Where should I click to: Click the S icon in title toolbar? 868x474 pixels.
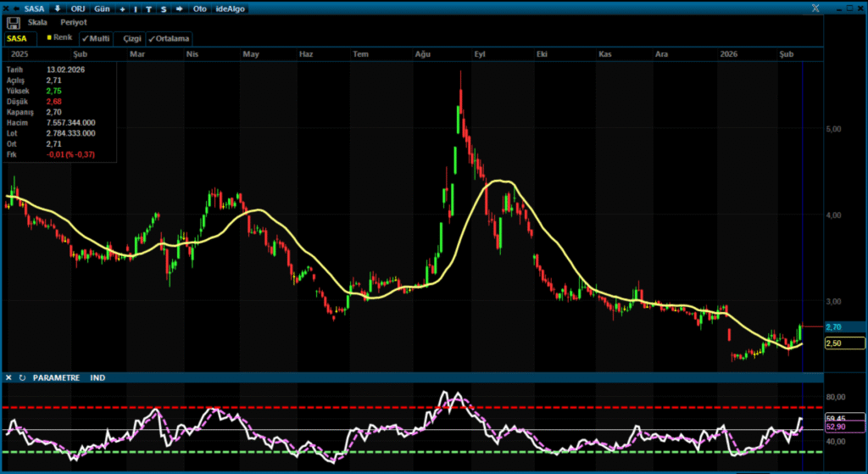(x=164, y=8)
